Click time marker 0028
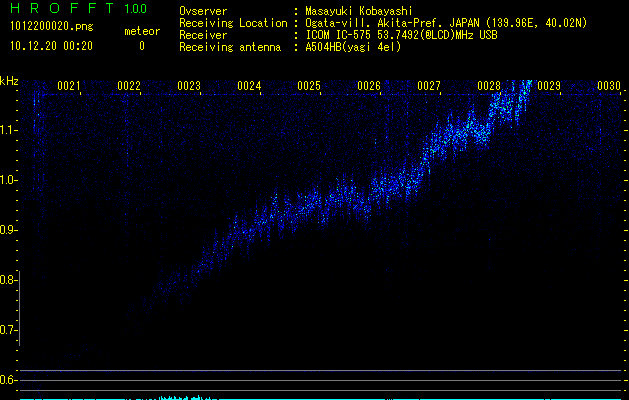The width and height of the screenshot is (629, 400). pyautogui.click(x=489, y=85)
